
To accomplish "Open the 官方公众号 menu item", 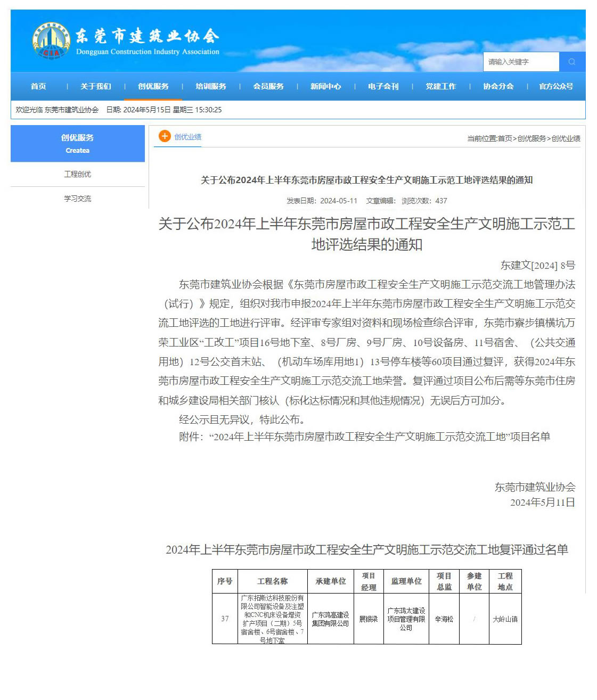I will [555, 86].
